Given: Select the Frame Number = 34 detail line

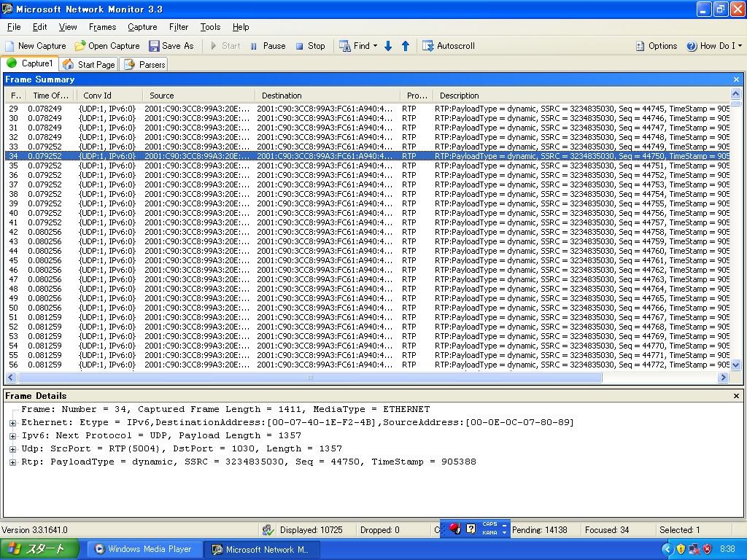Looking at the screenshot, I should [225, 409].
